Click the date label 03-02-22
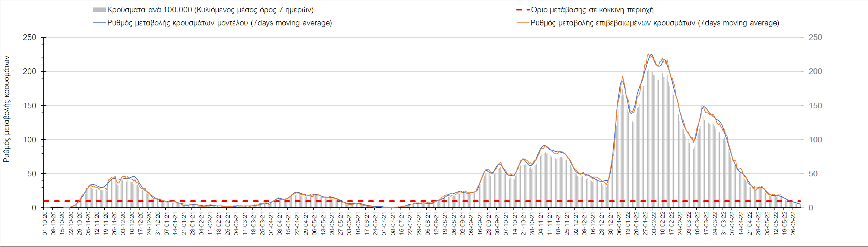This screenshot has height=247, width=868. (x=654, y=223)
